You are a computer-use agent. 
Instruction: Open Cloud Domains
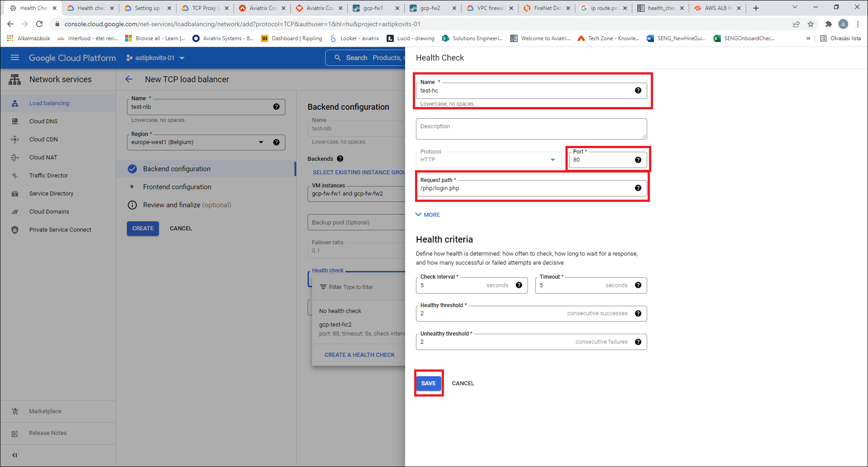[49, 211]
